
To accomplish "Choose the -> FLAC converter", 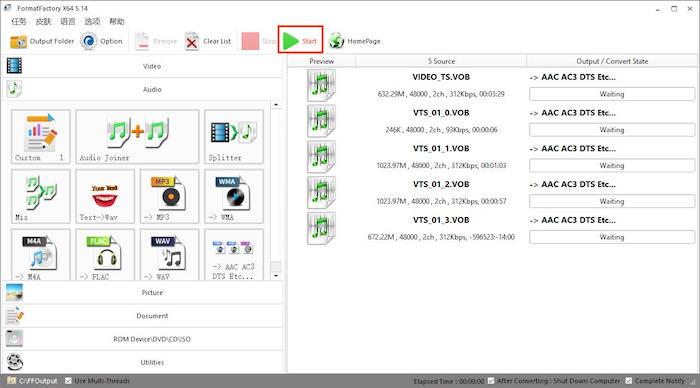I will click(x=105, y=255).
